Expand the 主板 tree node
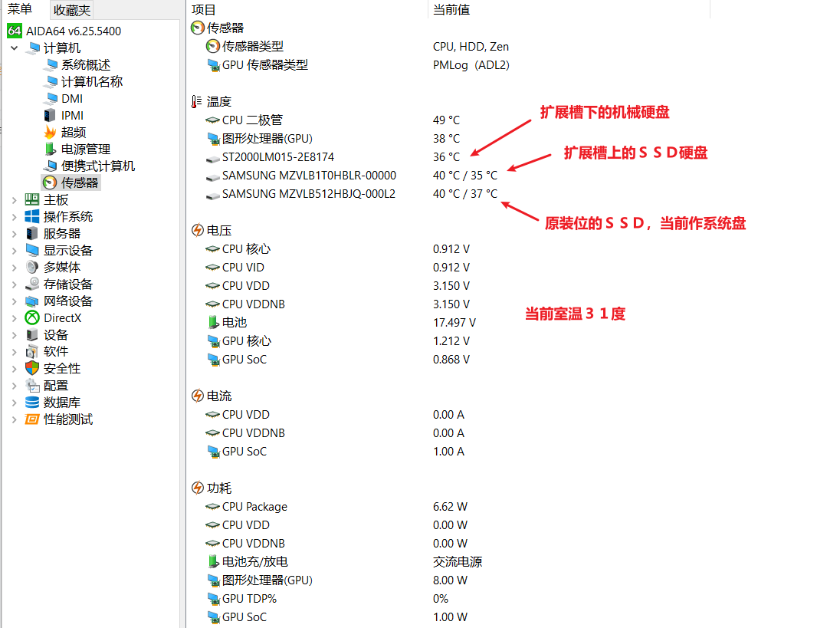Screen dimensions: 840x628 point(15,200)
